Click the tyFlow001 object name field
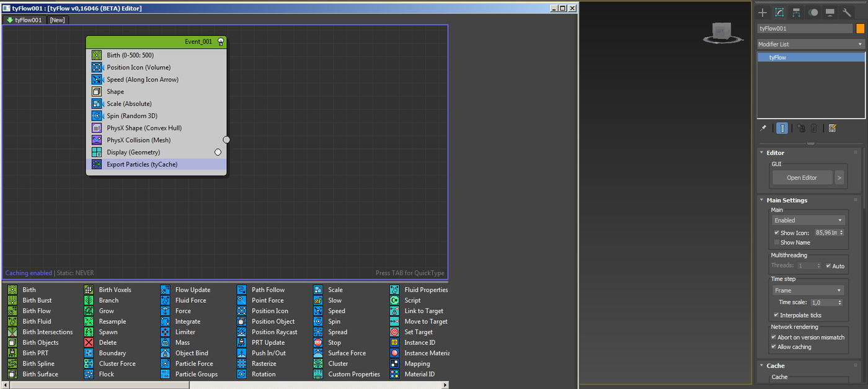Screen dimensions: 868x389 (x=805, y=29)
